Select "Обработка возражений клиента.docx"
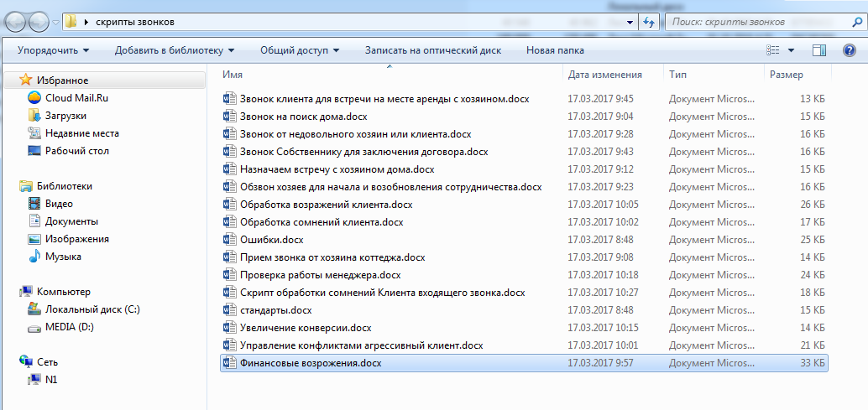Screen dimensions: 868x410 coord(326,205)
